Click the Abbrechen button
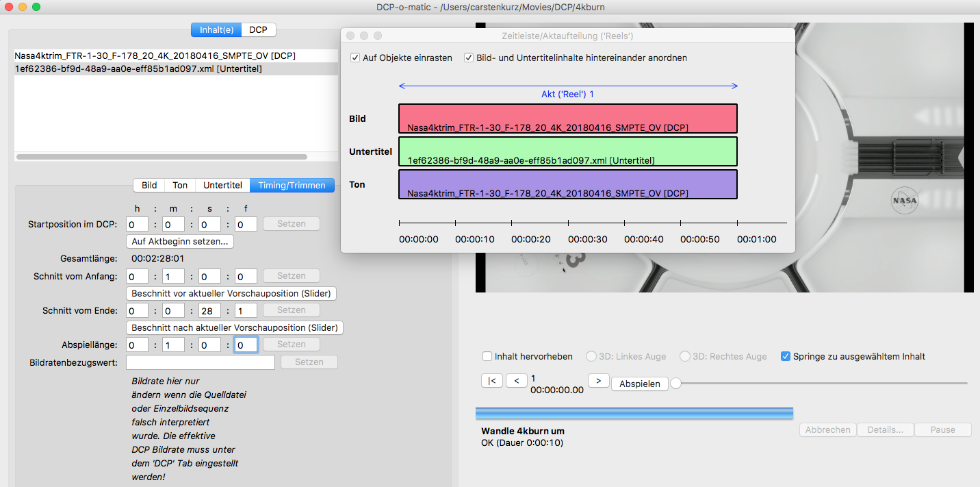The image size is (980, 487). [828, 429]
